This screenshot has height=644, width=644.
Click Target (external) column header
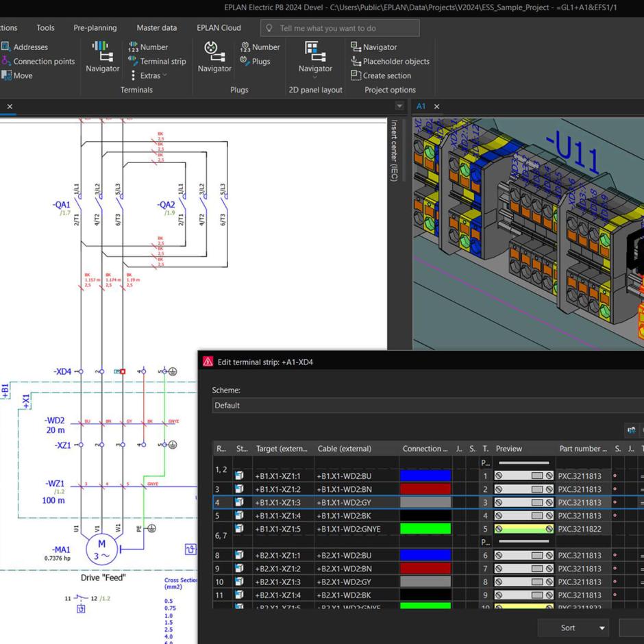click(282, 449)
